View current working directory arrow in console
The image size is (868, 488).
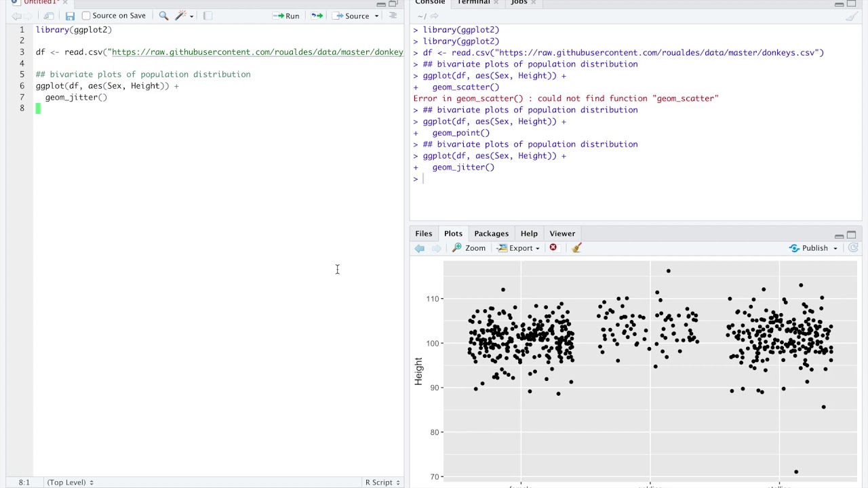[434, 16]
